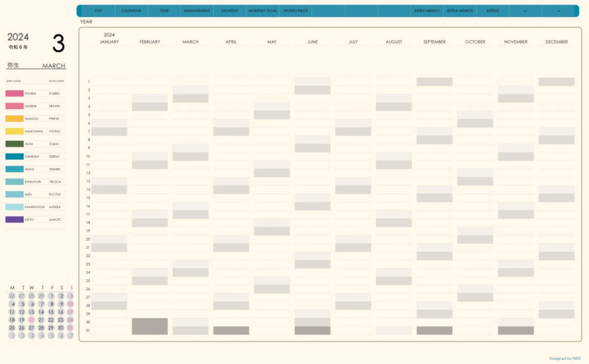Viewport: 589px width, 364px height.
Task: Click the OCTOBER column header
Action: tap(475, 42)
